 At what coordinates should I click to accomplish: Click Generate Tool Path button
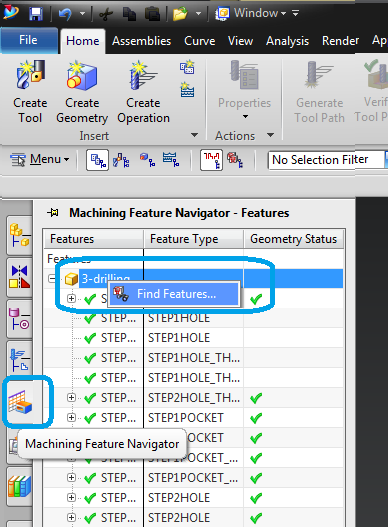click(319, 92)
